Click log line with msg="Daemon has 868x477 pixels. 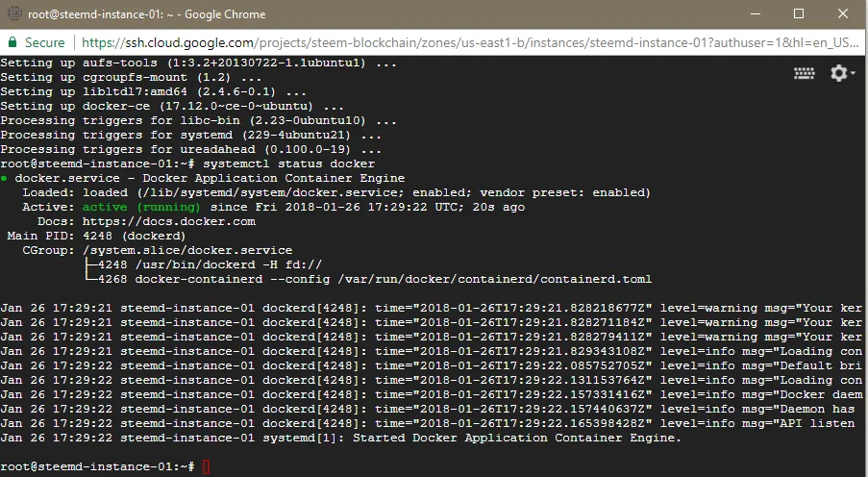pyautogui.click(x=428, y=409)
